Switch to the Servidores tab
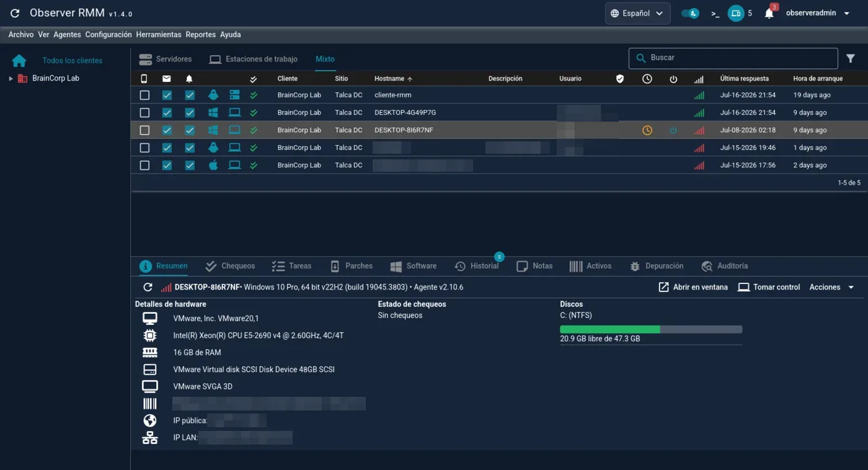This screenshot has height=470, width=868. point(166,60)
